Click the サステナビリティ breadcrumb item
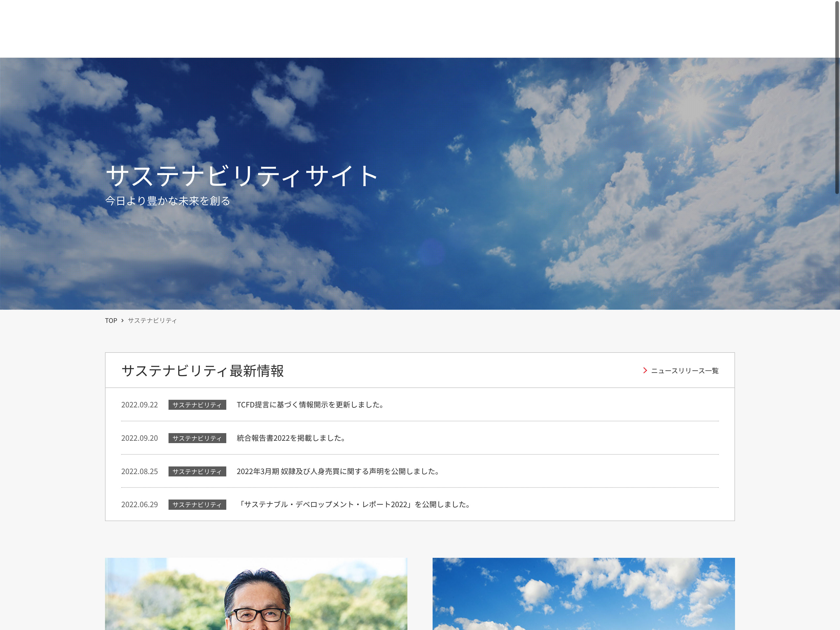This screenshot has height=630, width=840. [x=152, y=321]
